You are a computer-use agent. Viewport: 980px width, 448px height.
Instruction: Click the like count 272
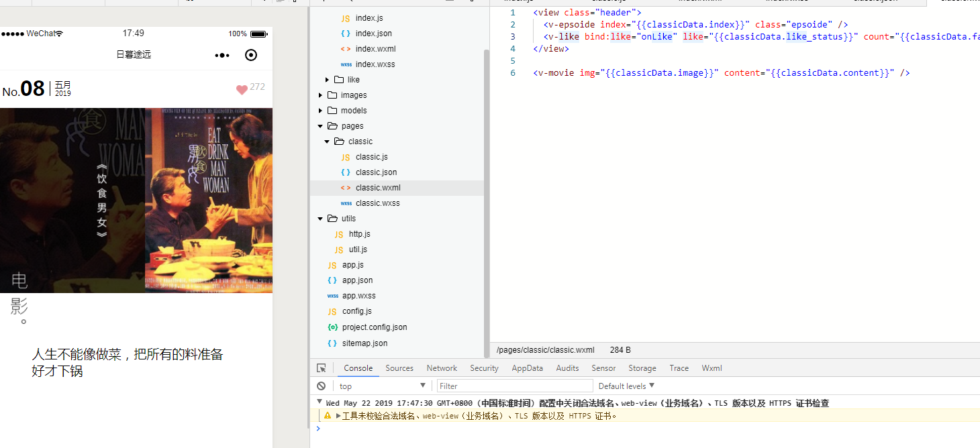click(x=257, y=87)
